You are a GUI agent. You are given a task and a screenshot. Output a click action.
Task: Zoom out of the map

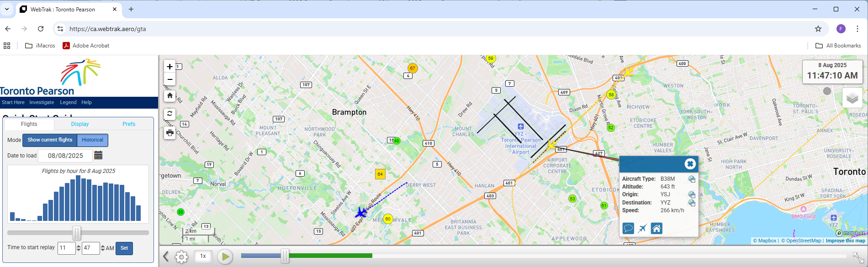[169, 79]
